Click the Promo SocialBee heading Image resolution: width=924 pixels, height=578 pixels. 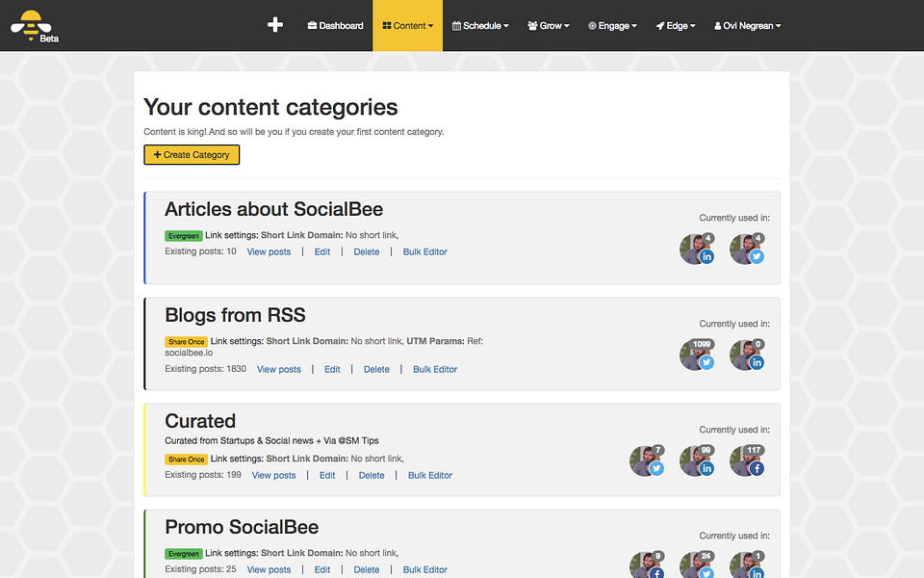[x=242, y=527]
